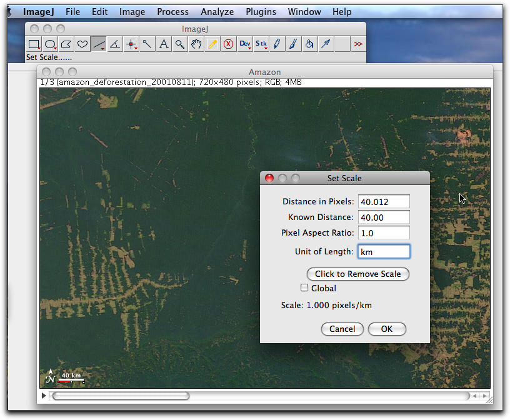Screen dimensions: 510x420
Task: Grab the Scrolling hand tool
Action: click(x=196, y=44)
